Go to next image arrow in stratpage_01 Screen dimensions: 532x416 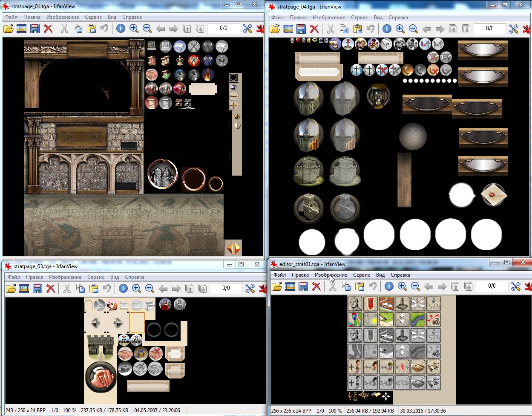(173, 29)
